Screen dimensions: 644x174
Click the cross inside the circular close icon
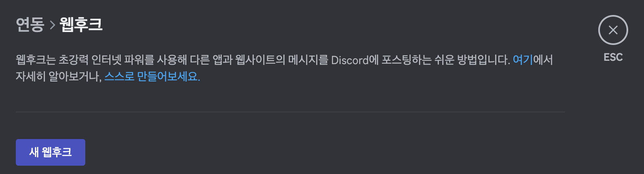tap(613, 30)
